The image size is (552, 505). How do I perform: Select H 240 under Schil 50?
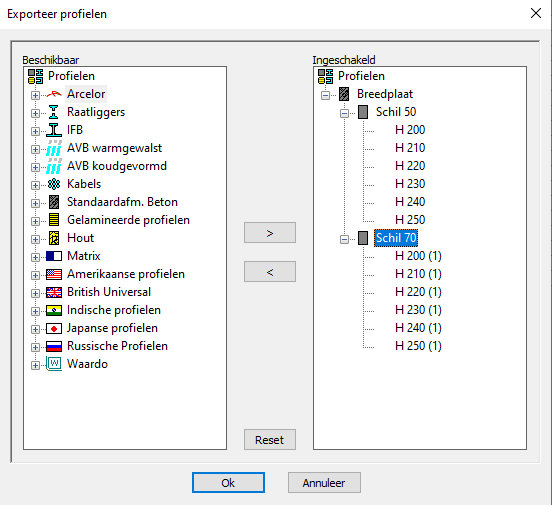410,202
